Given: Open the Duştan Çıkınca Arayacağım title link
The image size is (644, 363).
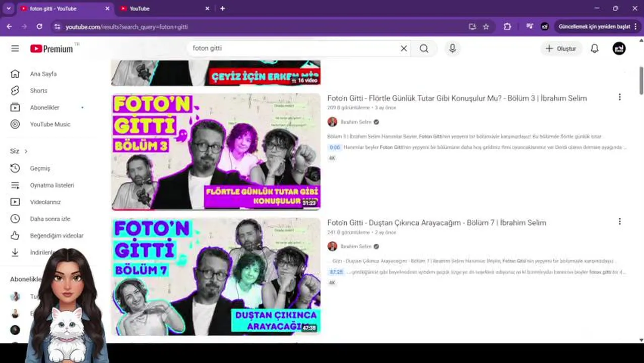Looking at the screenshot, I should coord(436,223).
